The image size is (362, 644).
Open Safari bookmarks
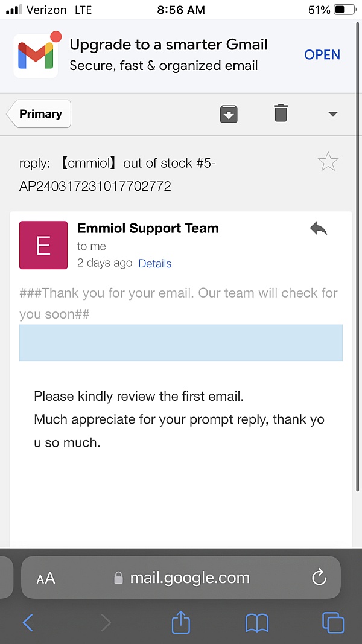click(x=257, y=622)
